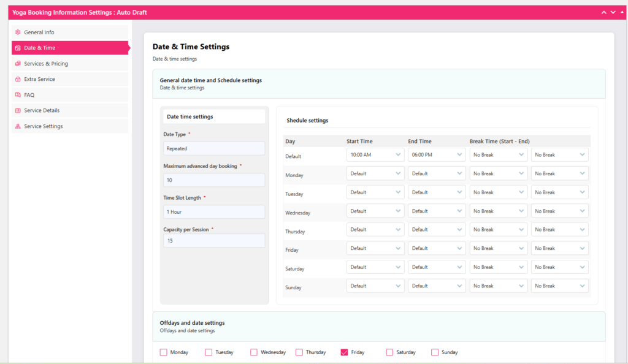Click the Service Settings icon
Screen dimensions: 628x364
pos(18,126)
